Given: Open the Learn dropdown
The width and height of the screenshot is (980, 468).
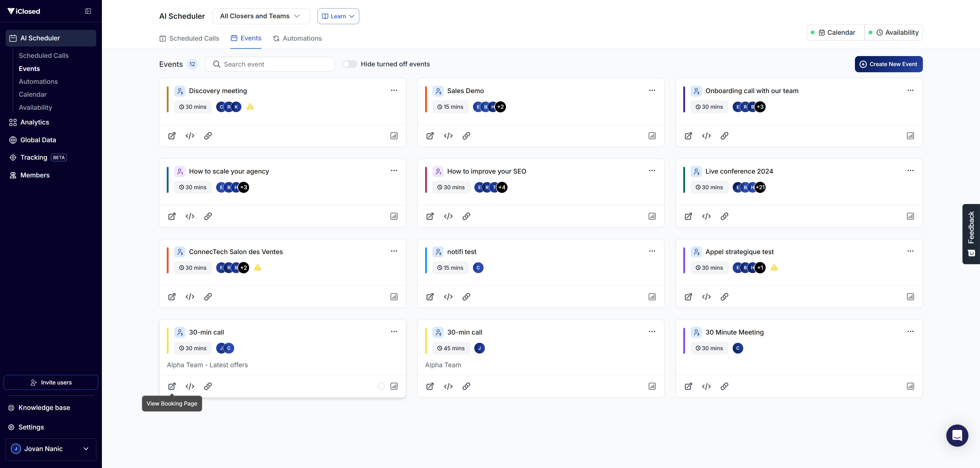Looking at the screenshot, I should click(338, 16).
